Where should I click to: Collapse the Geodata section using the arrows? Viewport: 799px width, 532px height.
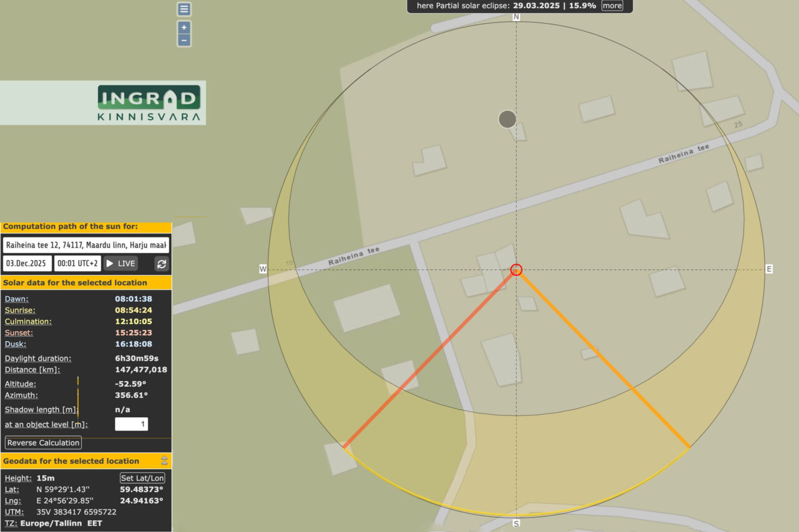pos(164,461)
